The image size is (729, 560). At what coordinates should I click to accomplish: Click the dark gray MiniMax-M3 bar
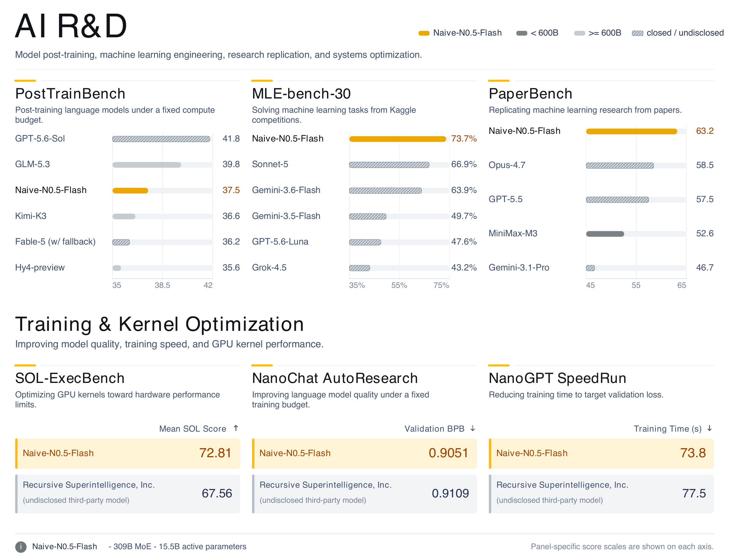pyautogui.click(x=605, y=234)
